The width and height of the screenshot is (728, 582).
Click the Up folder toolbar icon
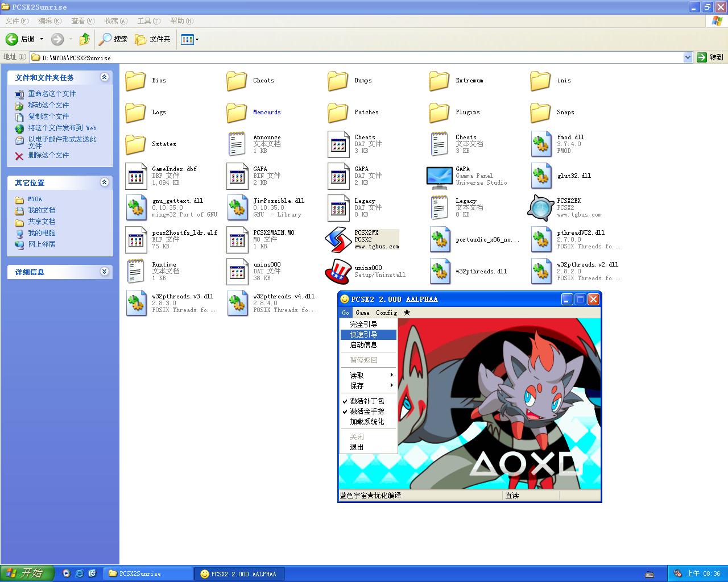pyautogui.click(x=85, y=39)
